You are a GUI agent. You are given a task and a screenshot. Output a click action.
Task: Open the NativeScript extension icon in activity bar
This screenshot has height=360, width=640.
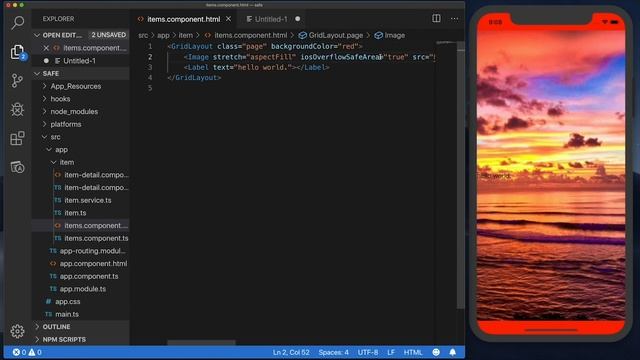pyautogui.click(x=18, y=167)
